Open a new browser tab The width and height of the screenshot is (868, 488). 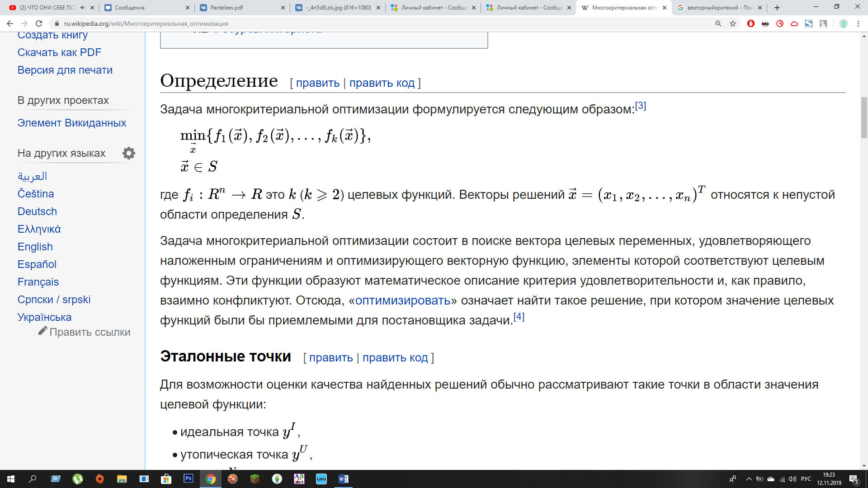coord(777,8)
